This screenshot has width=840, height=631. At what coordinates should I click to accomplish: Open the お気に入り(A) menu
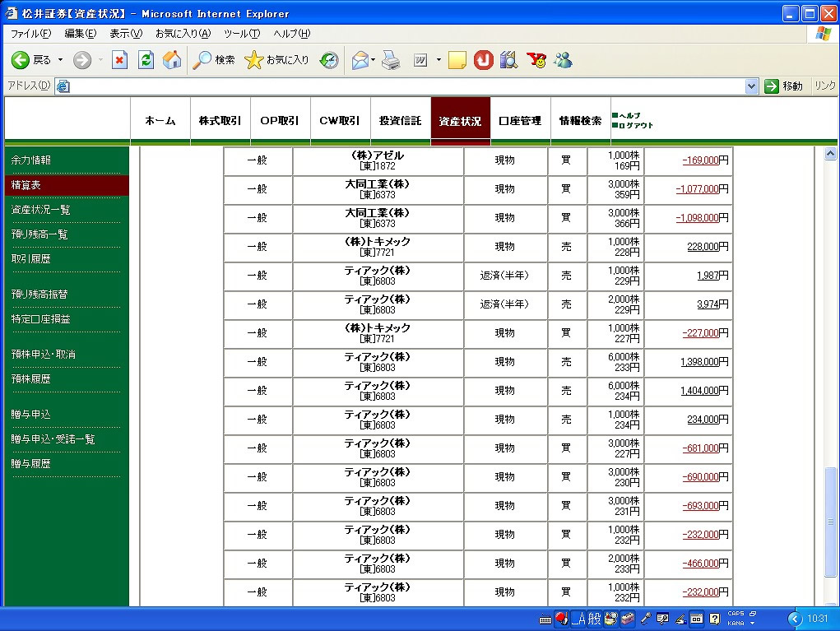coord(183,34)
